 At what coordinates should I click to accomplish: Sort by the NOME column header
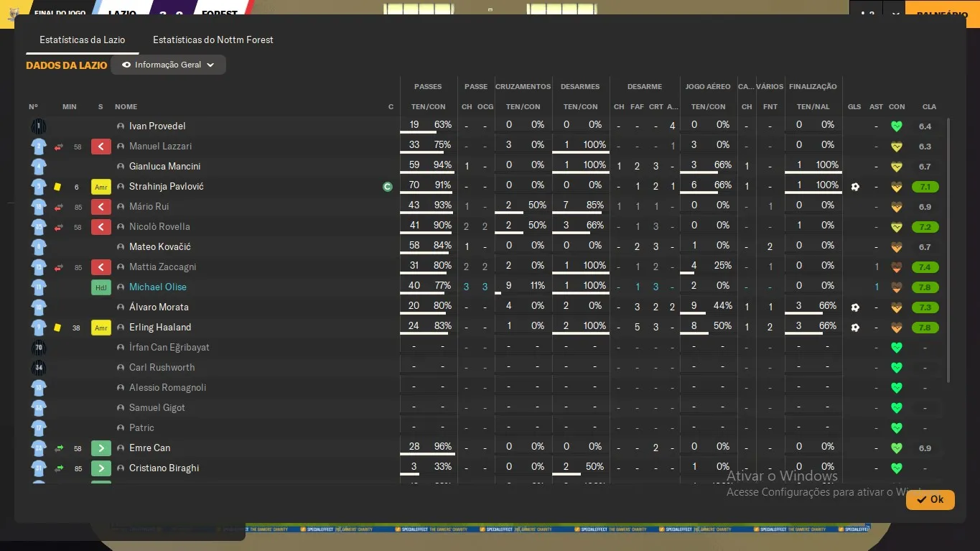click(x=126, y=107)
